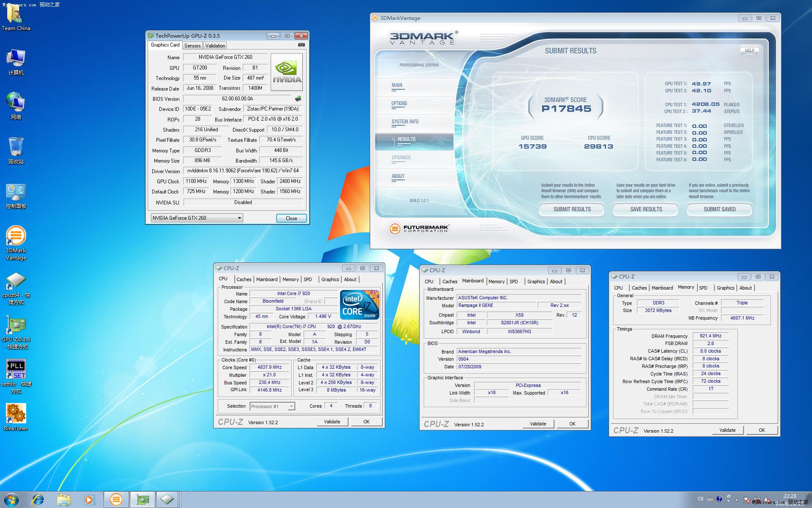The image size is (812, 508).
Task: Toggle NVIDIA SLI disabled status in GPU-Z
Action: [241, 202]
